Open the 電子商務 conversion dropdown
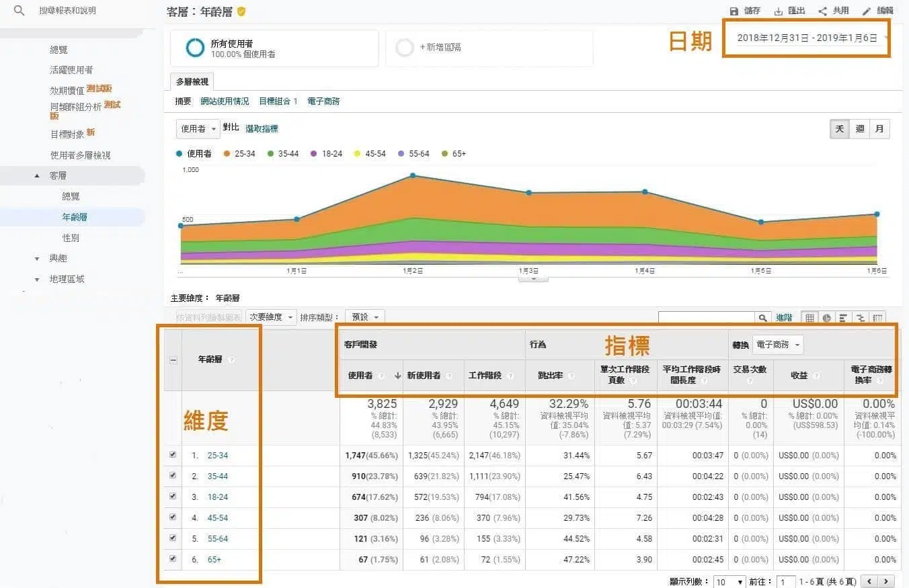 point(778,345)
